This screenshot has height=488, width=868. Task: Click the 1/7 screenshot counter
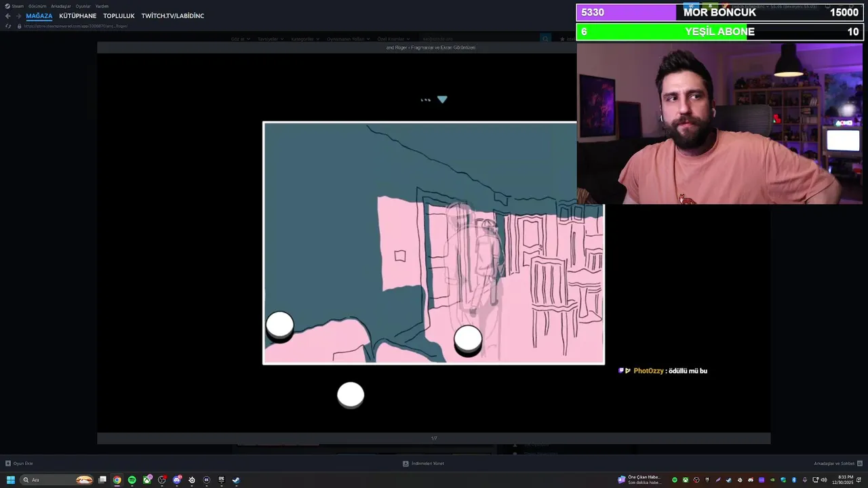[434, 439]
